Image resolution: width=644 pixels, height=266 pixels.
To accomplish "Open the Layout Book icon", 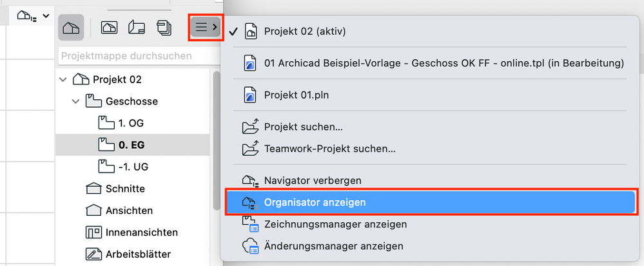I will tap(137, 27).
